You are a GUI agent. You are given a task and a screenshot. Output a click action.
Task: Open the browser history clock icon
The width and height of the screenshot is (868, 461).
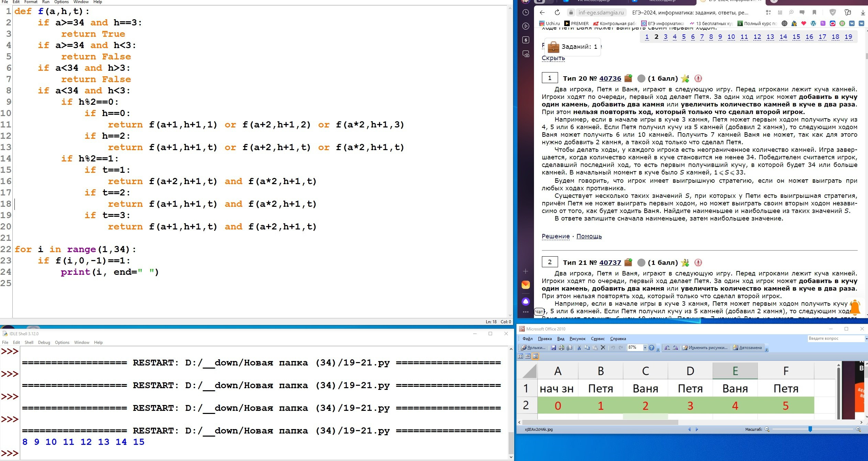[x=525, y=12]
